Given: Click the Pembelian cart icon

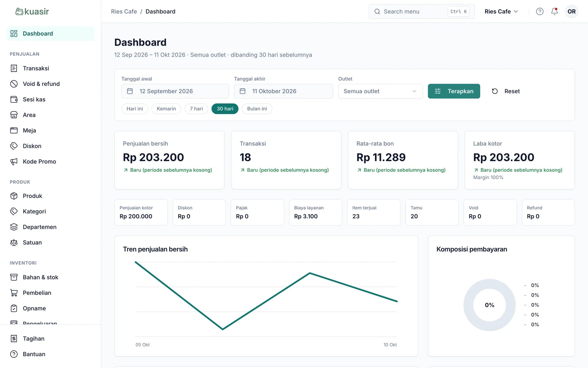Looking at the screenshot, I should pos(14,293).
